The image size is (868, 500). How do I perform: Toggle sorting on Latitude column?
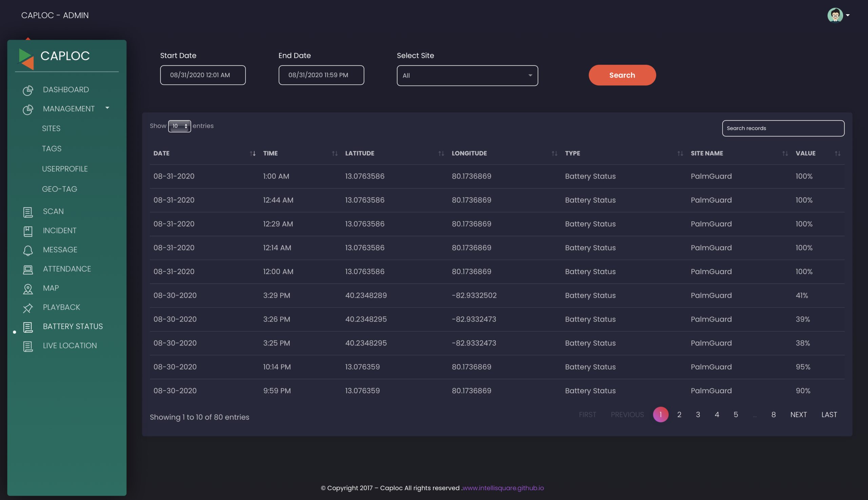[x=441, y=153]
